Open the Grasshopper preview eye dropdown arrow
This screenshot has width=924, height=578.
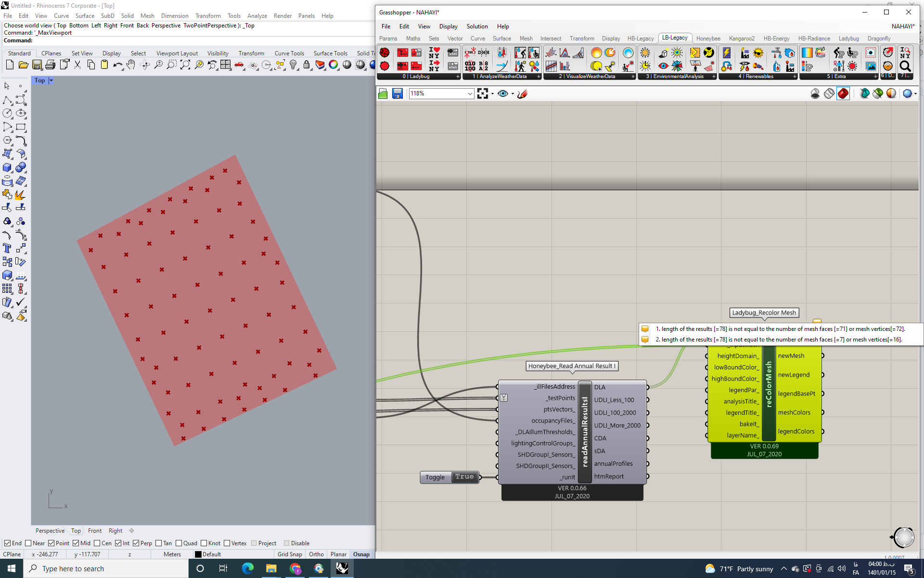(513, 94)
